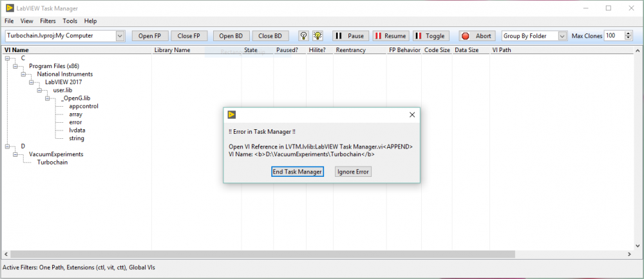This screenshot has height=279, width=644.
Task: Resume the paused VIs
Action: click(390, 36)
